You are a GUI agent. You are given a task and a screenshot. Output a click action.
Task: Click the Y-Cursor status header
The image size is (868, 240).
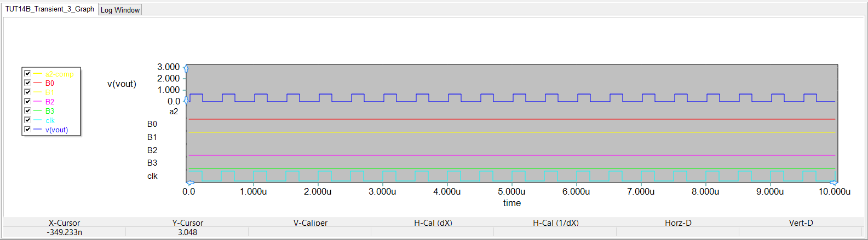coord(187,223)
